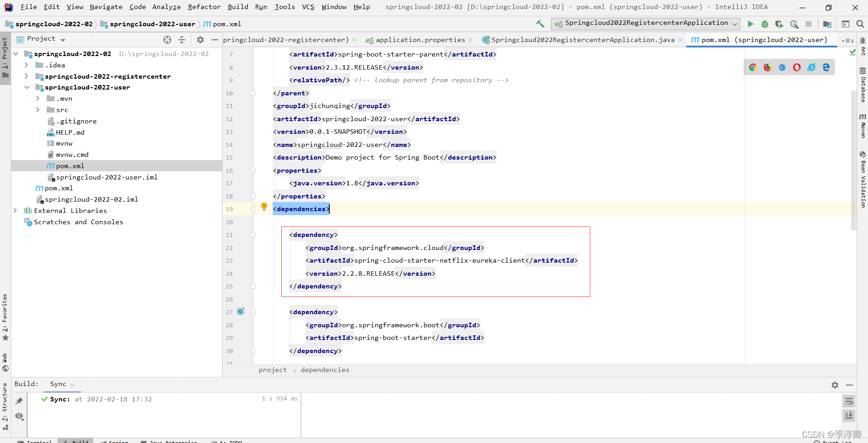Start debugging with the bug icon

(x=765, y=24)
